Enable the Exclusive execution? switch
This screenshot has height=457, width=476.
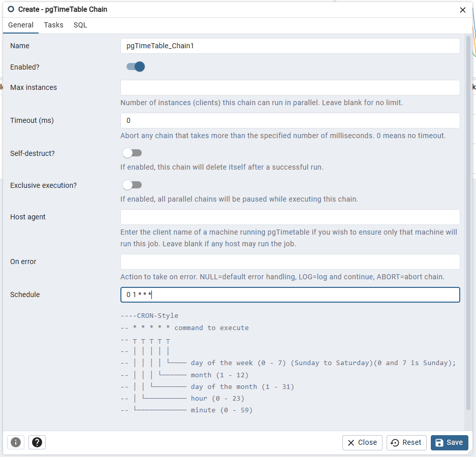point(133,185)
